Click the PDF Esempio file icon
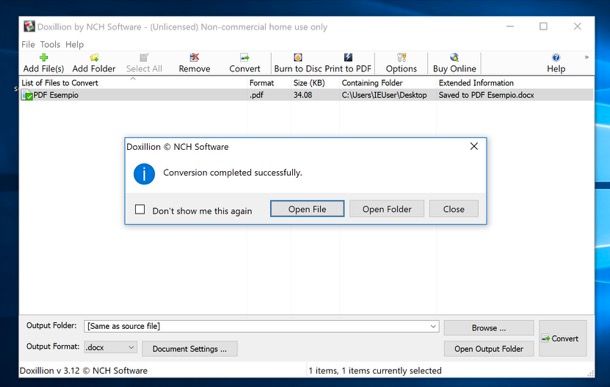This screenshot has height=387, width=610. click(x=27, y=95)
